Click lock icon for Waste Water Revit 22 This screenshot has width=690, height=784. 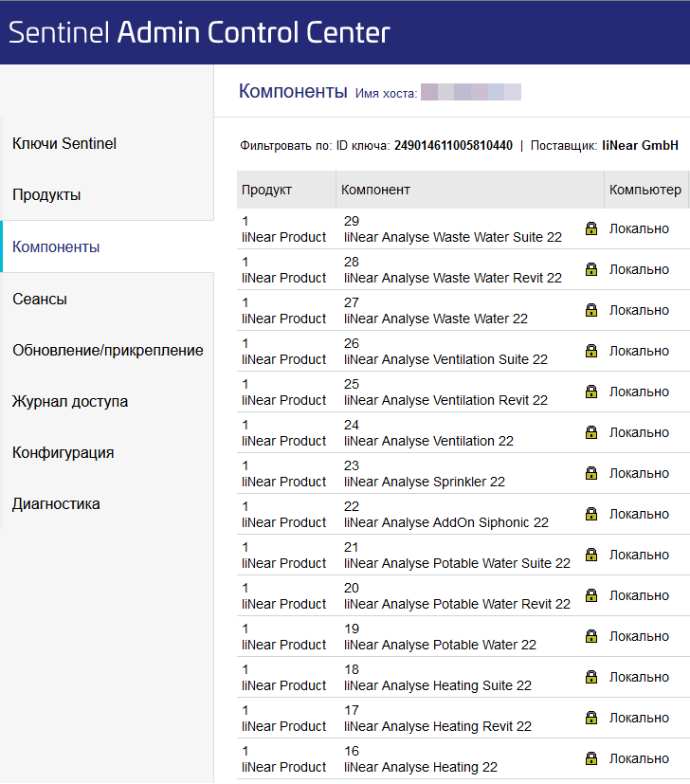pyautogui.click(x=591, y=269)
